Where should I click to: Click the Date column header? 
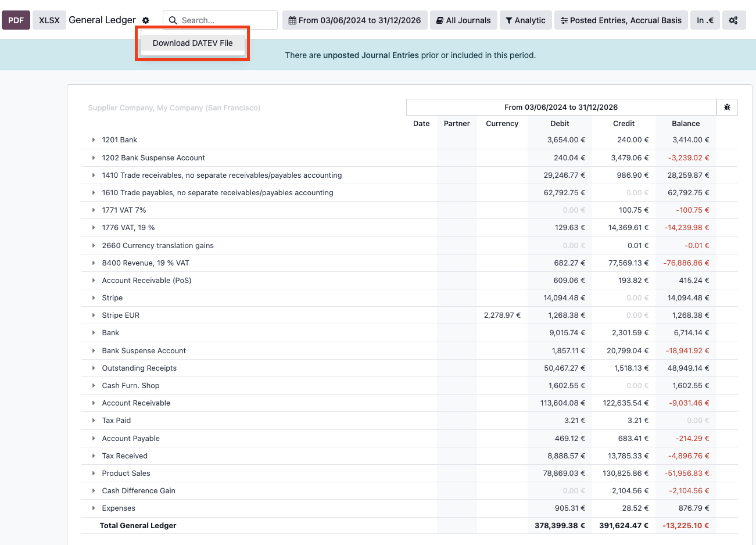421,124
